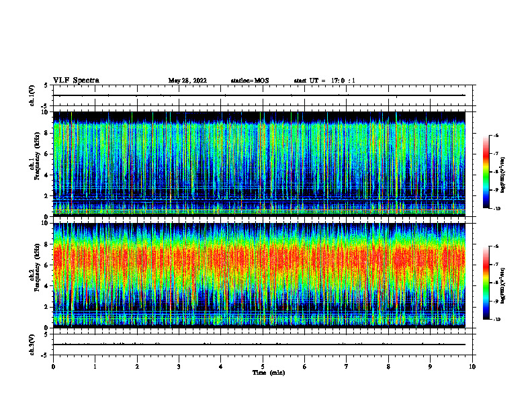Click time axis tick label "4"
This screenshot has width=532, height=411.
point(221,367)
